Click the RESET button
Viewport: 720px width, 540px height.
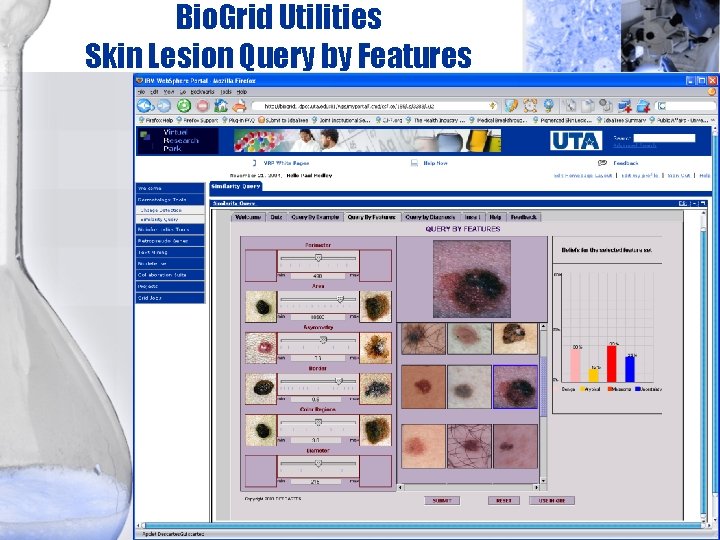pos(504,501)
